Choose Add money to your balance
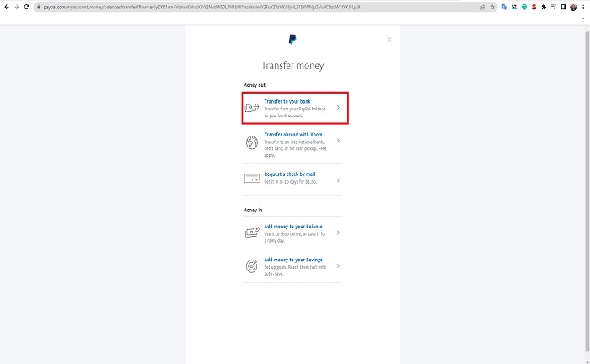 293,227
